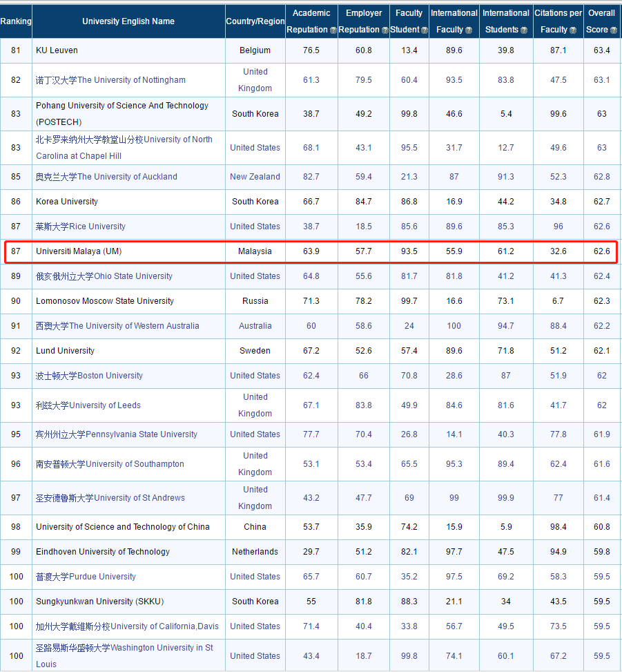Open The University of Western Australia link
The image size is (622, 672).
point(117,326)
